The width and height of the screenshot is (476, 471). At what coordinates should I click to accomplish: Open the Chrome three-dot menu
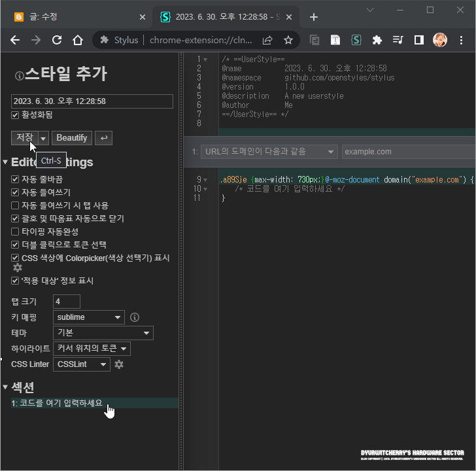click(461, 40)
